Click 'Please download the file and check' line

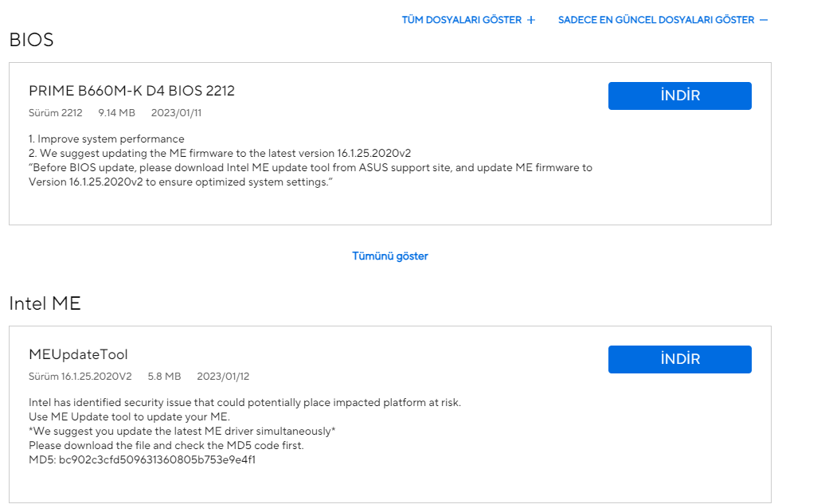coord(166,445)
